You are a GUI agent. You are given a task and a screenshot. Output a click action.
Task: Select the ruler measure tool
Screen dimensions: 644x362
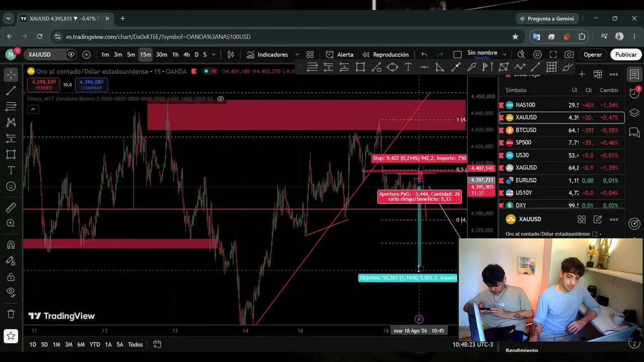point(11,208)
